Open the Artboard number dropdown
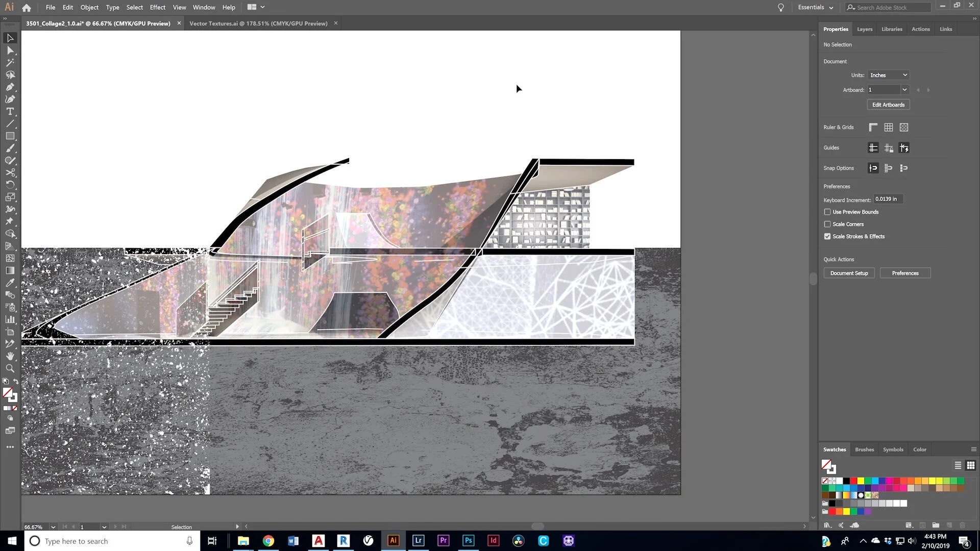The height and width of the screenshot is (551, 980). [x=888, y=89]
